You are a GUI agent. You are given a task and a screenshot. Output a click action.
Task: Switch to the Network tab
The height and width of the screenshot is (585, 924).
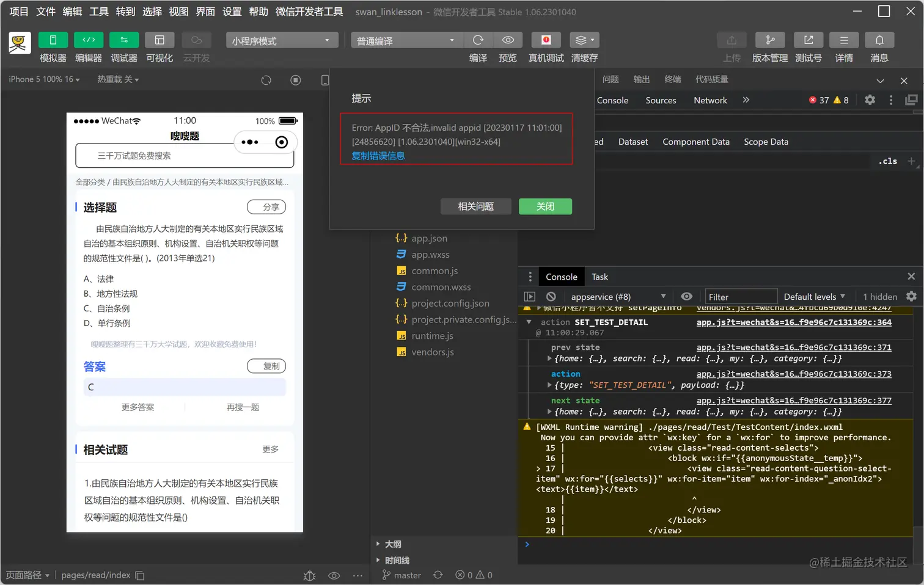click(x=710, y=100)
